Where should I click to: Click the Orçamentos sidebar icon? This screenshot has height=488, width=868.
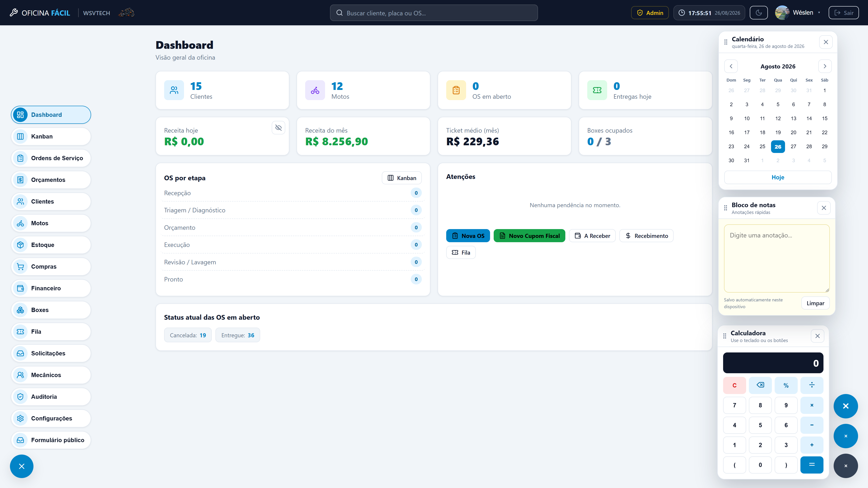pyautogui.click(x=20, y=180)
